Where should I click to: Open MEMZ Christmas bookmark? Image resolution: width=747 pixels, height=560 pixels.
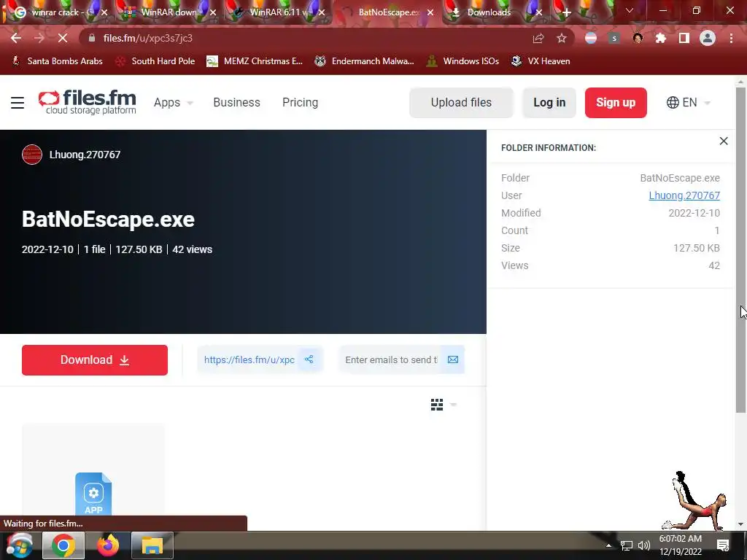click(x=255, y=61)
